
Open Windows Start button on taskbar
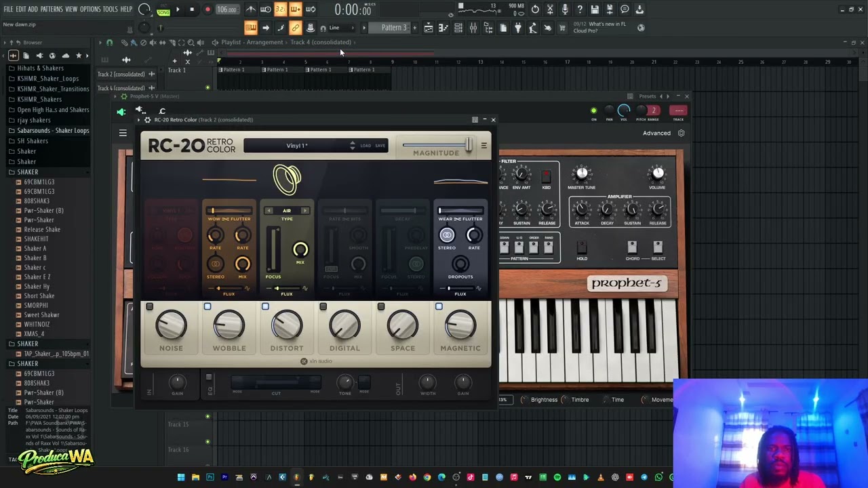(181, 478)
